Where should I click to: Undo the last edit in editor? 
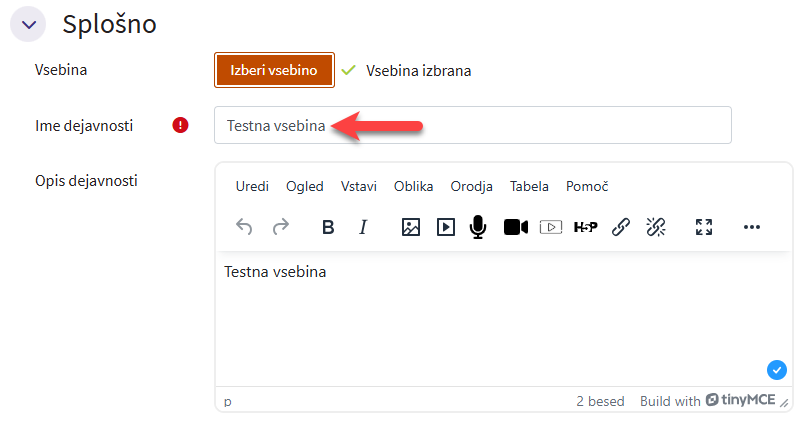coord(244,227)
